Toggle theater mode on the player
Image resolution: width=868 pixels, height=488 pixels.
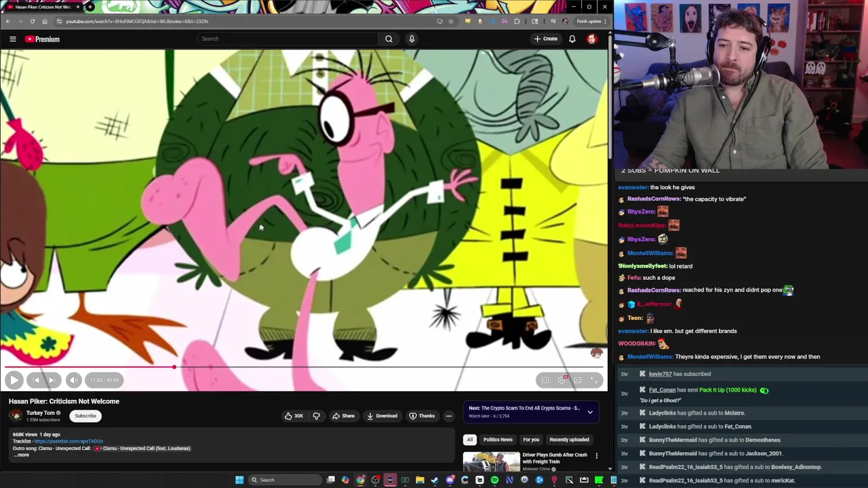coord(578,380)
